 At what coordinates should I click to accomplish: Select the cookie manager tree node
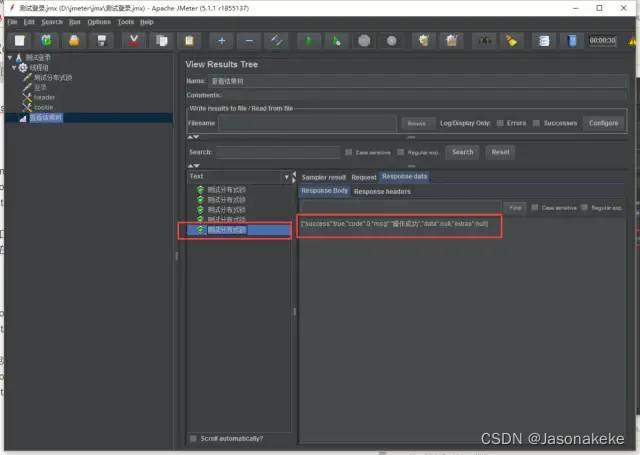coord(43,107)
